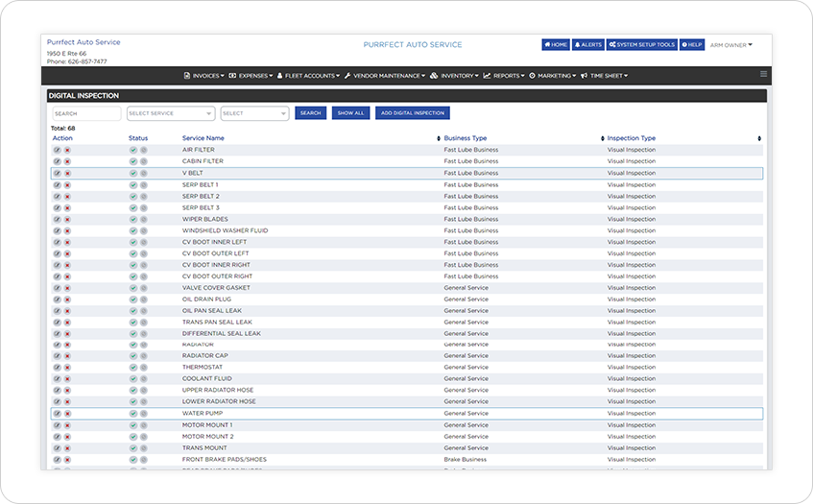Screen dimensions: 813x504
Task: Select the THERMOSTAT service name text
Action: click(203, 367)
